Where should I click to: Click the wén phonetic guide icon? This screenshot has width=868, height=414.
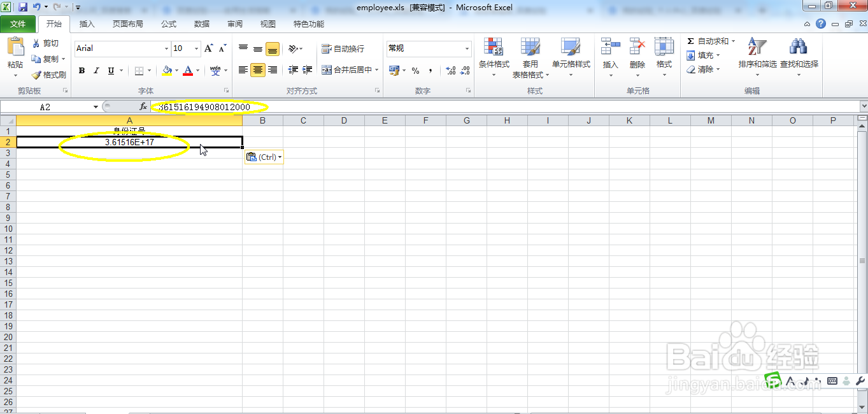[x=215, y=70]
